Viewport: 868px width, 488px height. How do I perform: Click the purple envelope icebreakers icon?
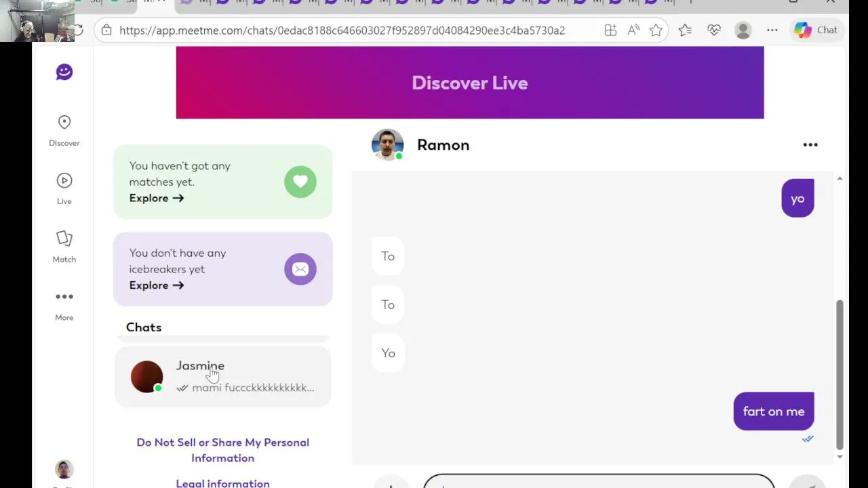pos(300,269)
